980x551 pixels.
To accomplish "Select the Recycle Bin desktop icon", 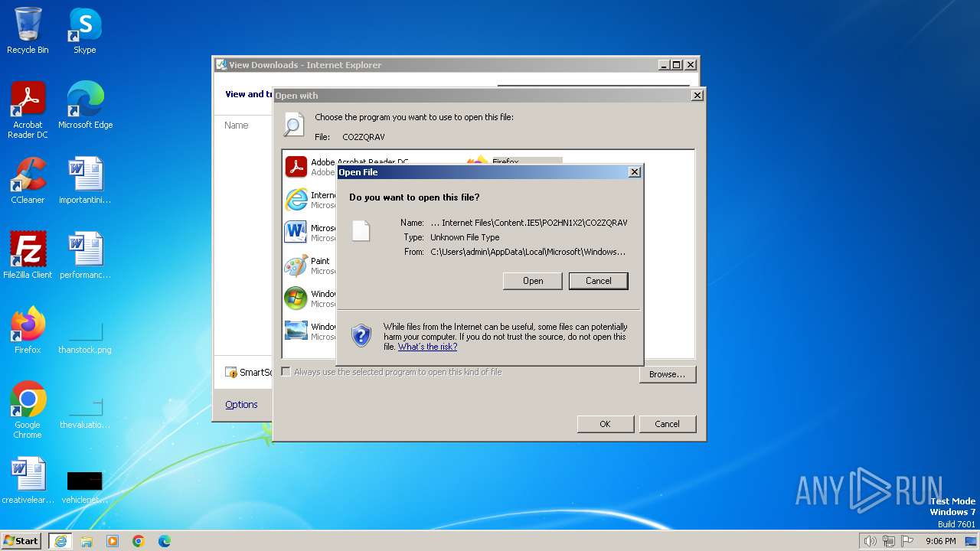I will click(28, 31).
